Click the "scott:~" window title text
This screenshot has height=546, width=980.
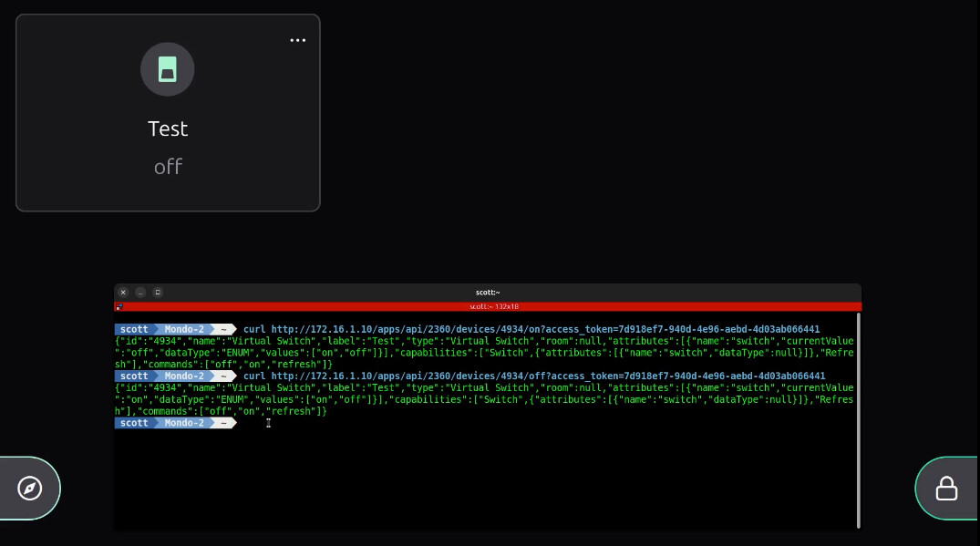point(487,293)
